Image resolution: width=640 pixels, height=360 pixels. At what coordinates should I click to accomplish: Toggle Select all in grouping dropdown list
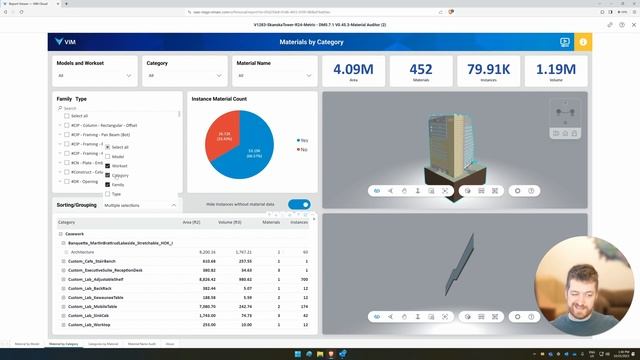coord(108,147)
